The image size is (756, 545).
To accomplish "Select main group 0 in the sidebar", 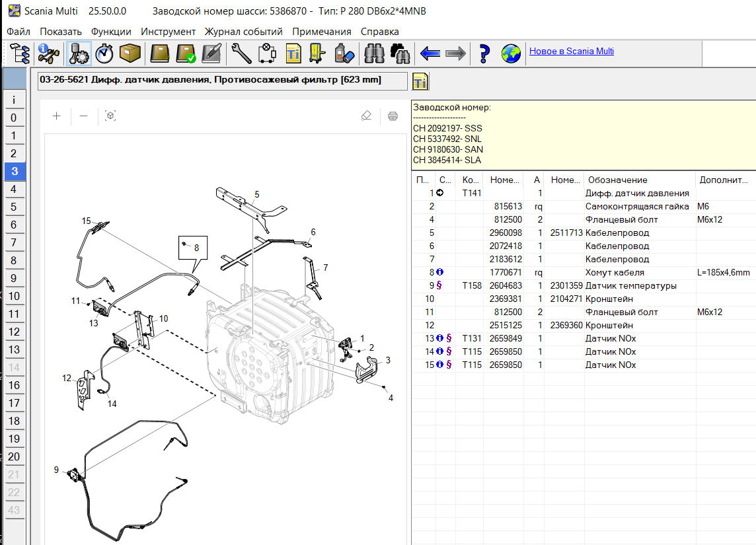I will tap(14, 118).
